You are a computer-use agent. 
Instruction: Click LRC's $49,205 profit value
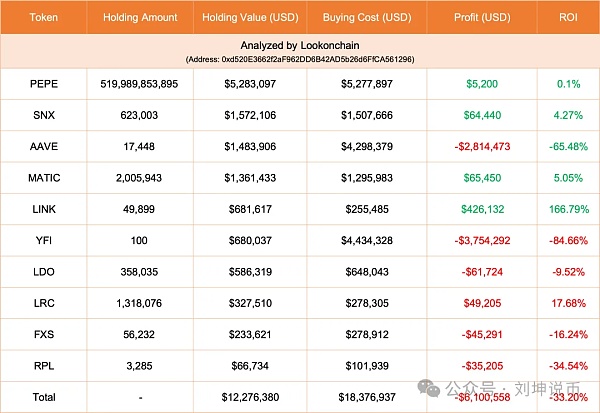point(483,304)
